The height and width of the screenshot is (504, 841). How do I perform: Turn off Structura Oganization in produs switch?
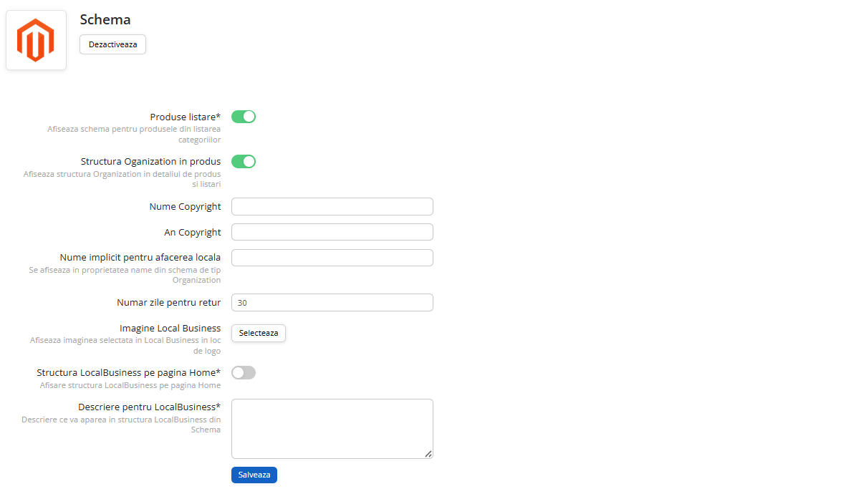pos(244,161)
